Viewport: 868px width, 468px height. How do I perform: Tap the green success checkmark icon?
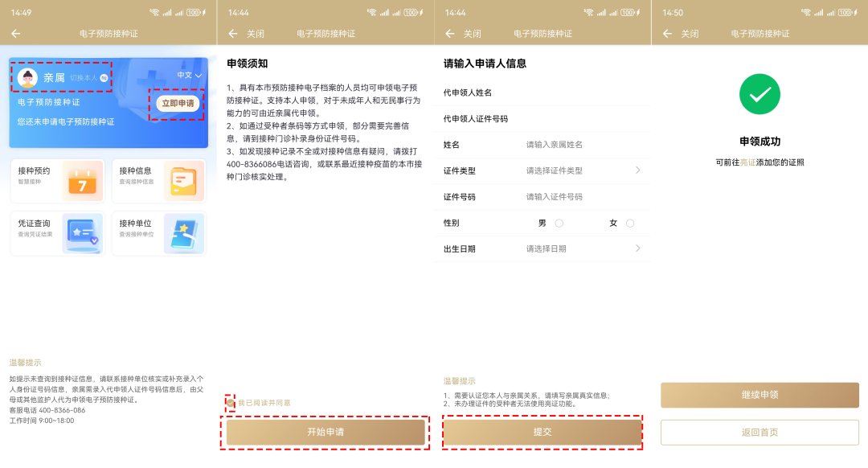(x=759, y=94)
